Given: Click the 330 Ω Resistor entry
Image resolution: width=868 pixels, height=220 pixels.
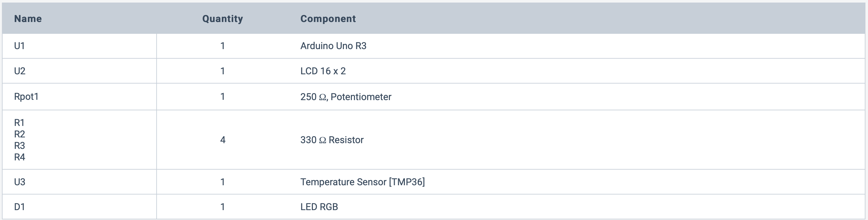Looking at the screenshot, I should point(332,140).
